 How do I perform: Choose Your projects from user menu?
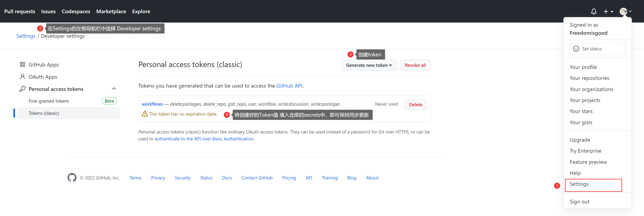585,100
